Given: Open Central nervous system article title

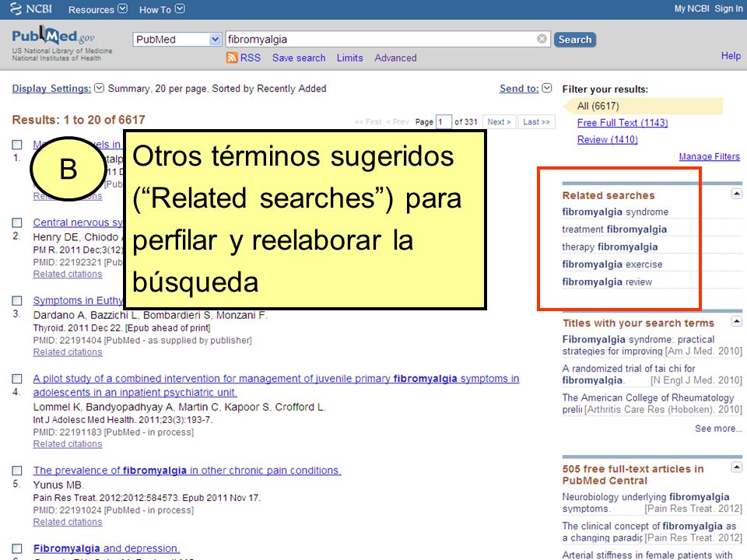Looking at the screenshot, I should click(x=78, y=222).
